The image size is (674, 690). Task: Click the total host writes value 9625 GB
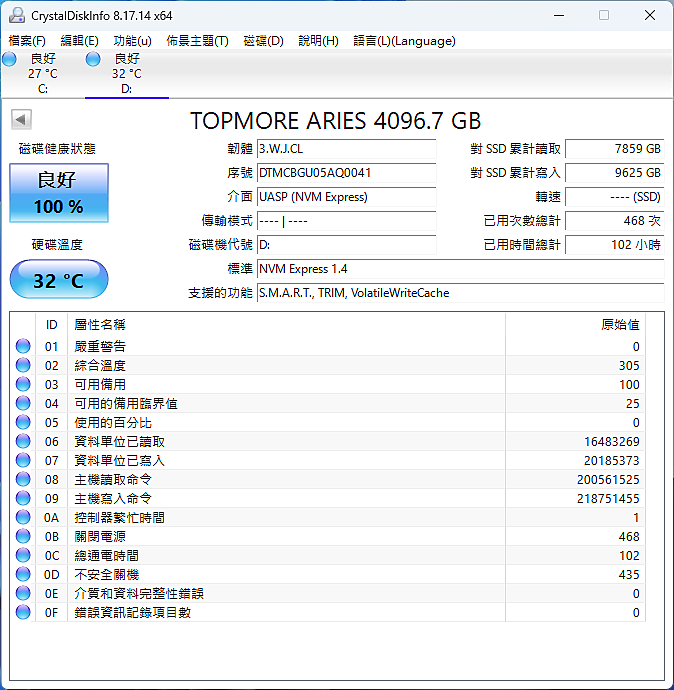(x=615, y=172)
